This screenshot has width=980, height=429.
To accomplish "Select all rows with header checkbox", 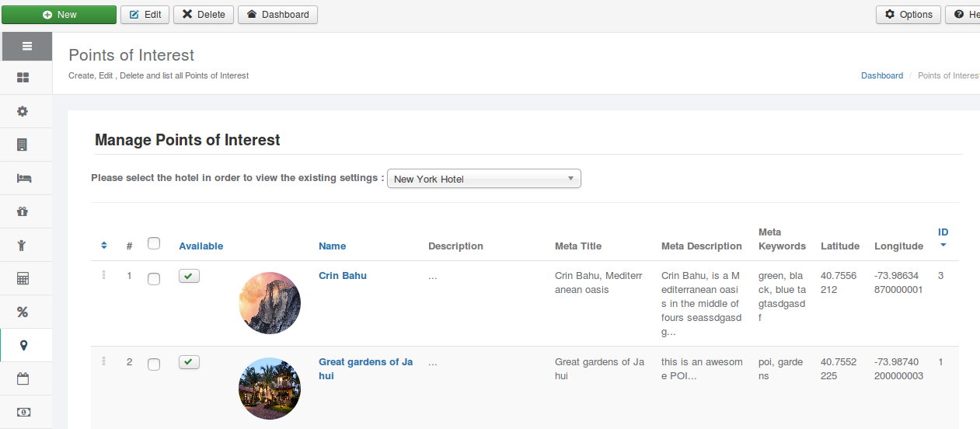I will click(x=154, y=243).
